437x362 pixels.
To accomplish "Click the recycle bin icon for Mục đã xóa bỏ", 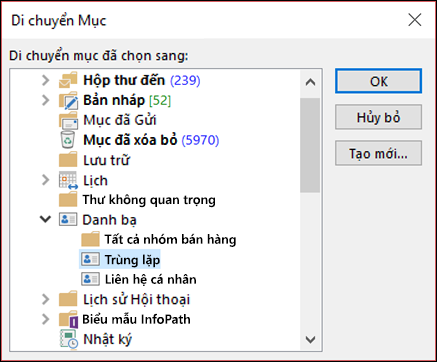I will [x=68, y=140].
